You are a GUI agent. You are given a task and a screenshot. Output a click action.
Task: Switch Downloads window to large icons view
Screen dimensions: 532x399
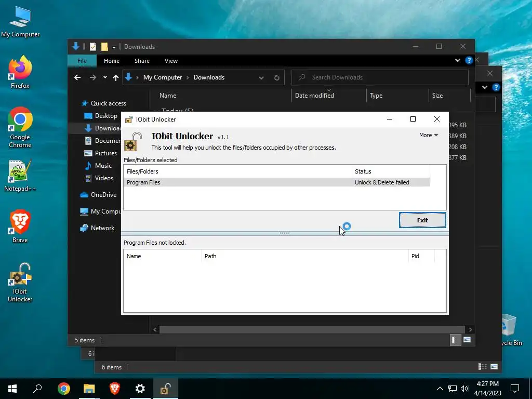[467, 340]
